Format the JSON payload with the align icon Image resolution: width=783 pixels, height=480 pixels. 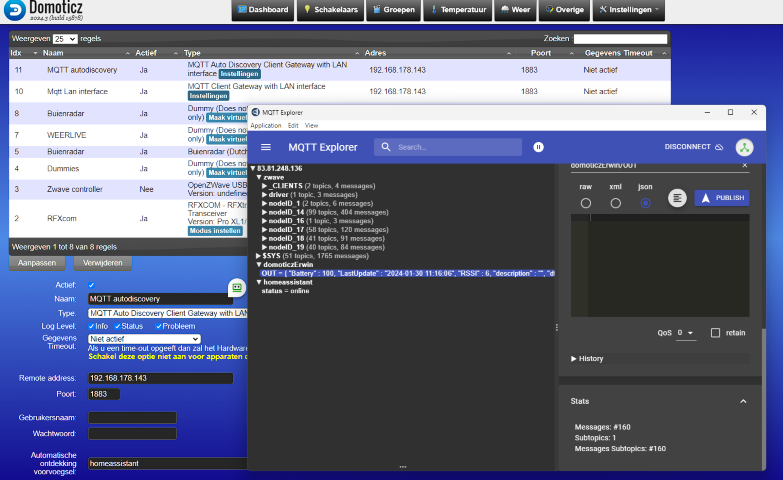[677, 198]
